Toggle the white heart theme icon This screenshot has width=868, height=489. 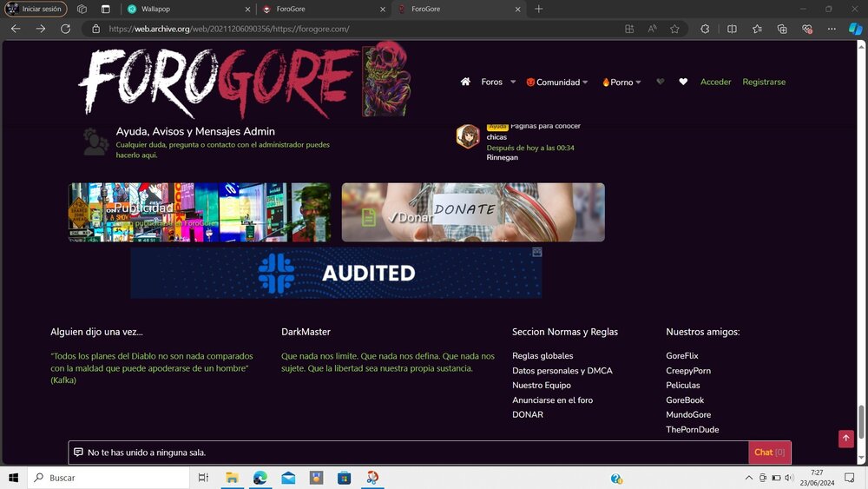[683, 82]
